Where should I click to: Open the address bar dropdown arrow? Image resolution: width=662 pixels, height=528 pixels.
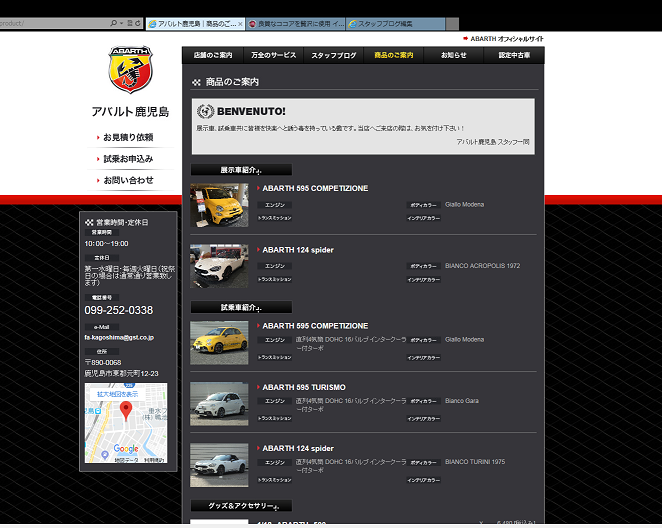pos(122,23)
